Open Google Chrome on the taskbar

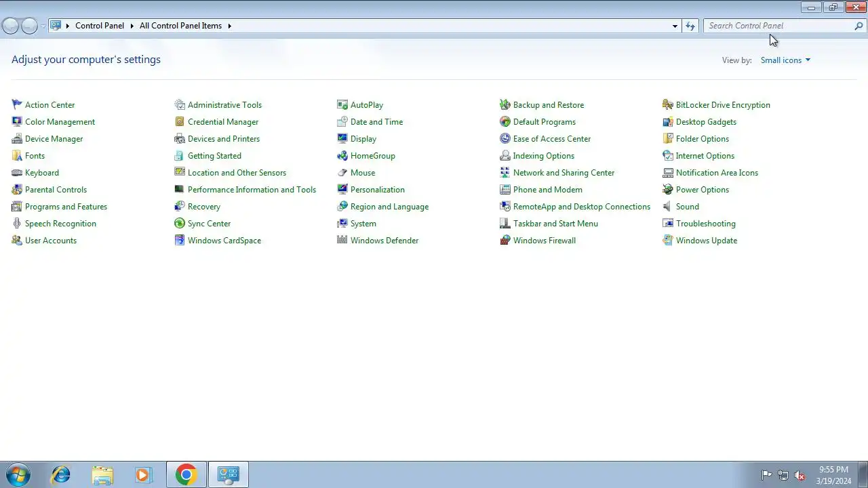tap(186, 475)
